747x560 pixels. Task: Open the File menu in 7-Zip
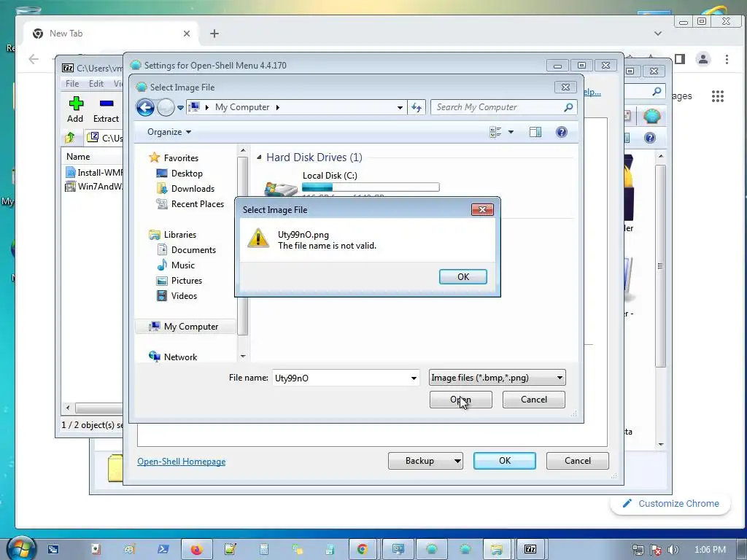[72, 84]
